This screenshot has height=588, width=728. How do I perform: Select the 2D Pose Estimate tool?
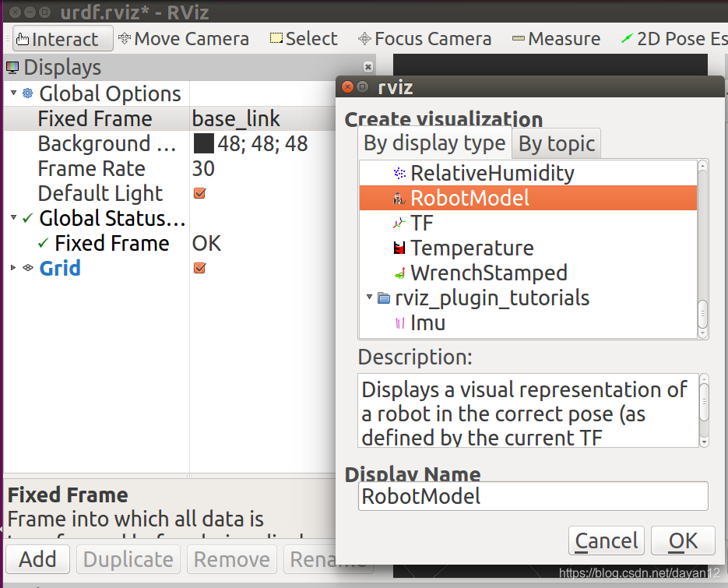click(673, 39)
